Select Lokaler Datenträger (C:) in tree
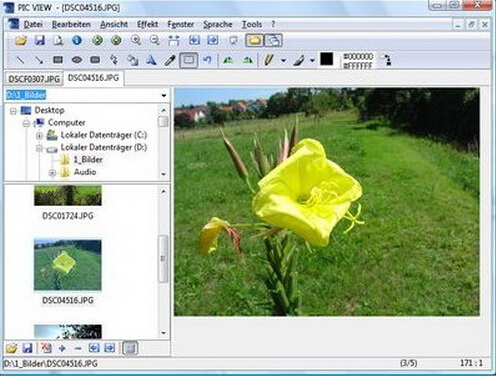Screen dimensions: 496x376 pyautogui.click(x=104, y=135)
